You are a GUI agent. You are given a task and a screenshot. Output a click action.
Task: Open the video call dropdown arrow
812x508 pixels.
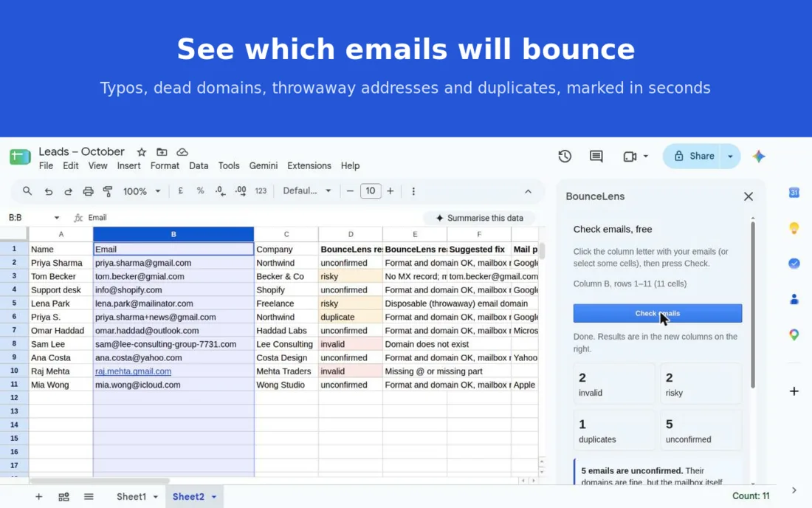(645, 156)
